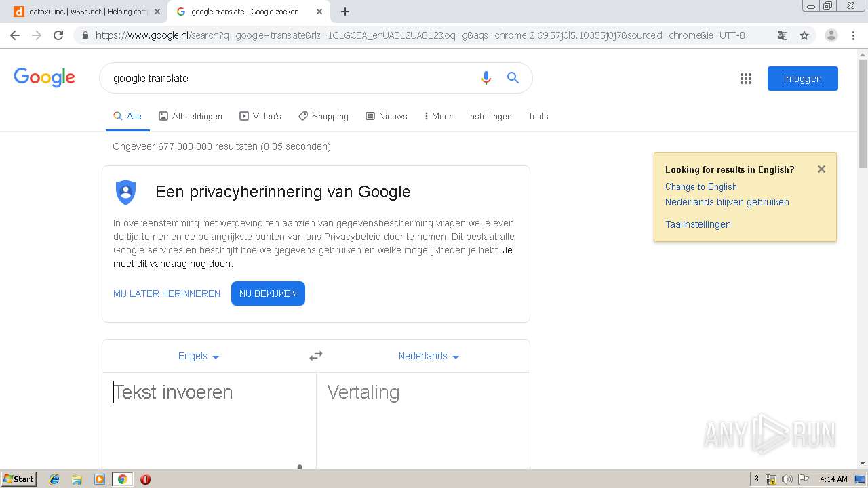Switch to dataxu inc. tab
Viewport: 868px width, 488px height.
(87, 12)
